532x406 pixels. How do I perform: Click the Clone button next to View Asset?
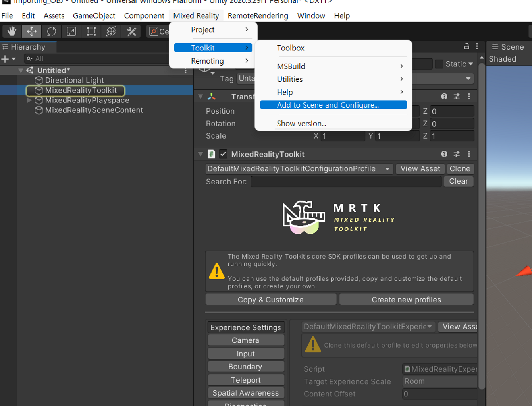pyautogui.click(x=460, y=168)
